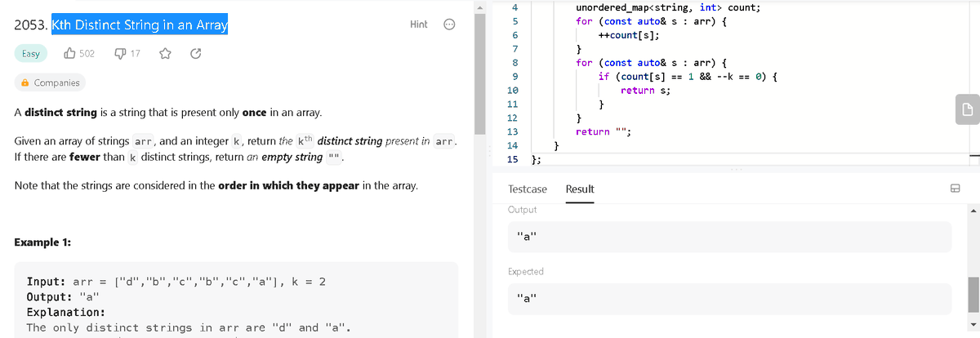The width and height of the screenshot is (980, 338).
Task: Open the Hint for this problem
Action: (418, 24)
